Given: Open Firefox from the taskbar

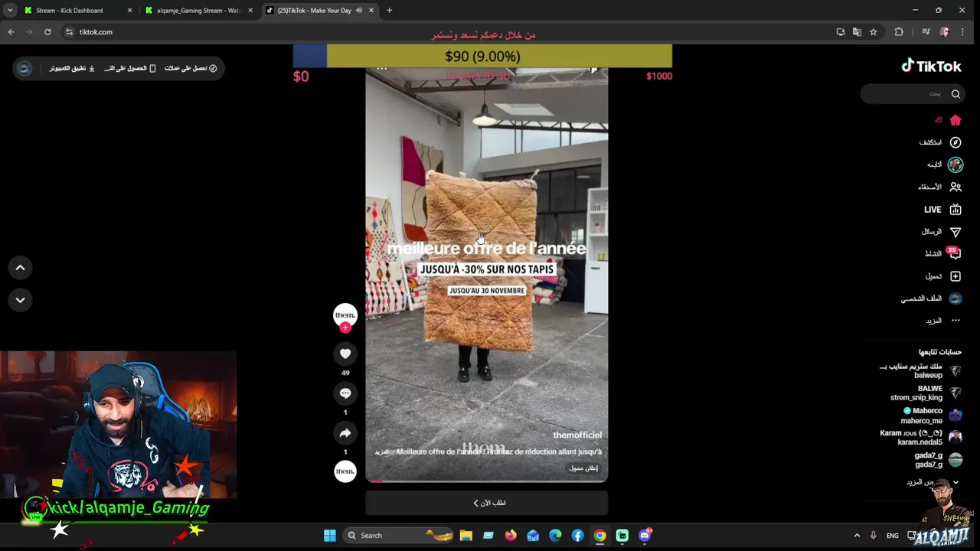Looking at the screenshot, I should click(511, 536).
